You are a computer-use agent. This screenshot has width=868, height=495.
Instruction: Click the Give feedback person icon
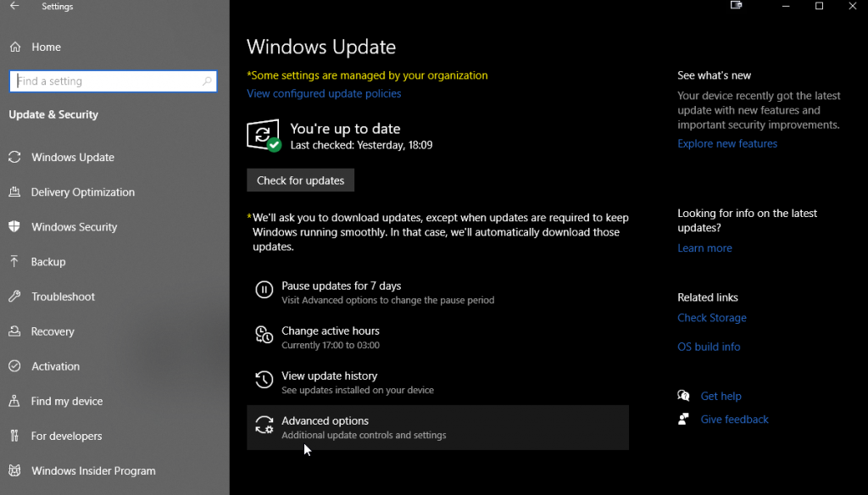[684, 420]
